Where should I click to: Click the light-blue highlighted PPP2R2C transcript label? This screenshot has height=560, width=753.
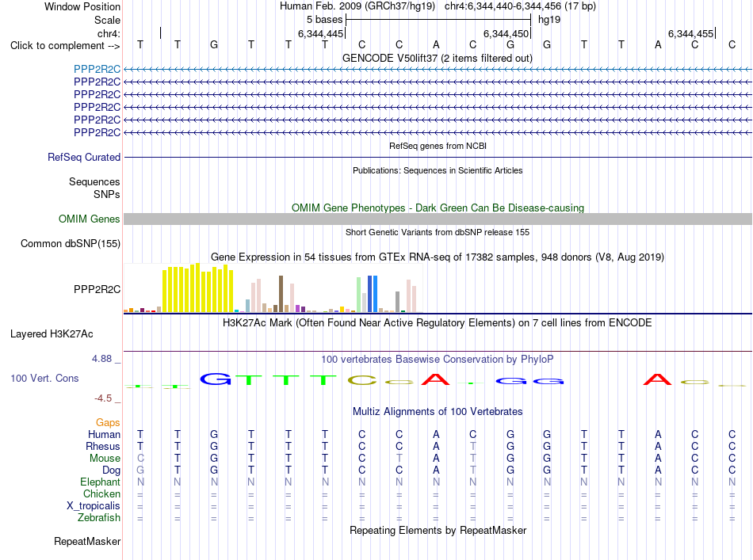click(97, 69)
